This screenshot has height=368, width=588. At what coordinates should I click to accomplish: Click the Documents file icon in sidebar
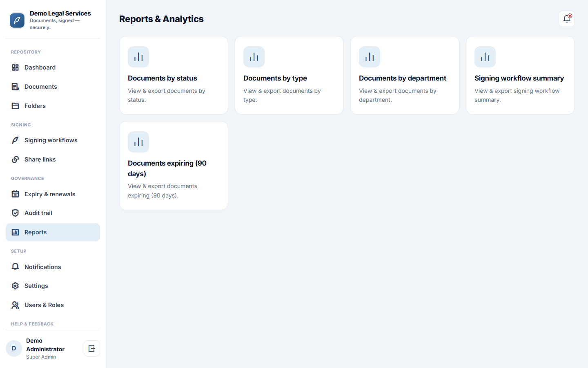(16, 87)
